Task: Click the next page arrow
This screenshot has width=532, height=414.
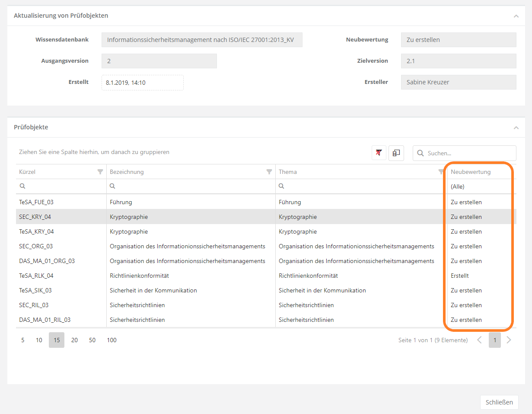Action: pos(509,340)
